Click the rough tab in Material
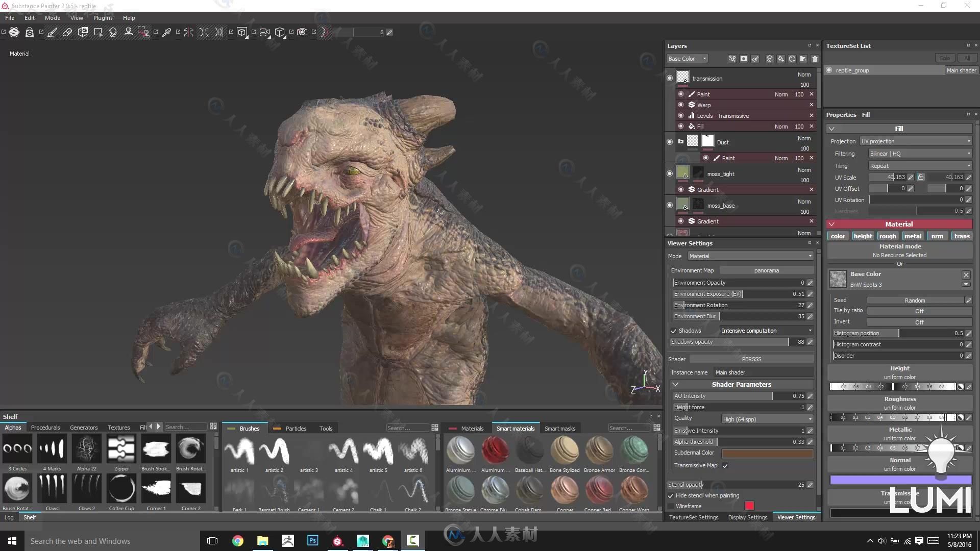Screen dimensions: 980x551 (x=888, y=236)
